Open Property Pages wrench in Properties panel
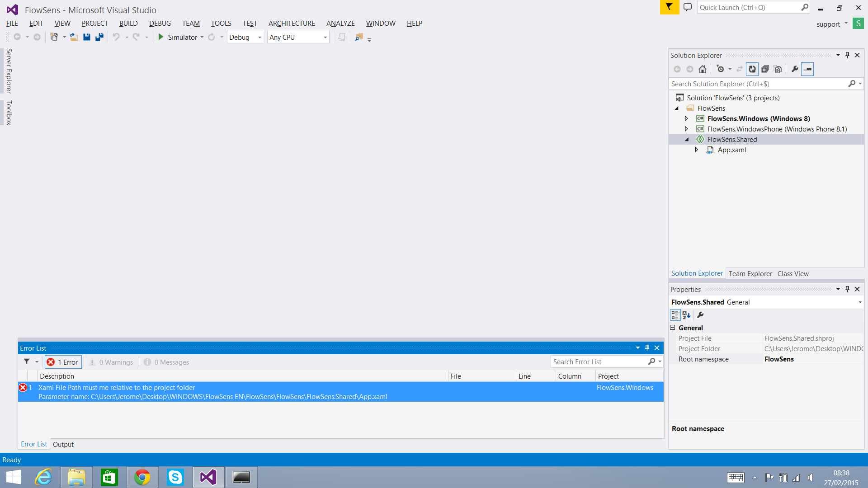Image resolution: width=868 pixels, height=488 pixels. click(x=700, y=315)
